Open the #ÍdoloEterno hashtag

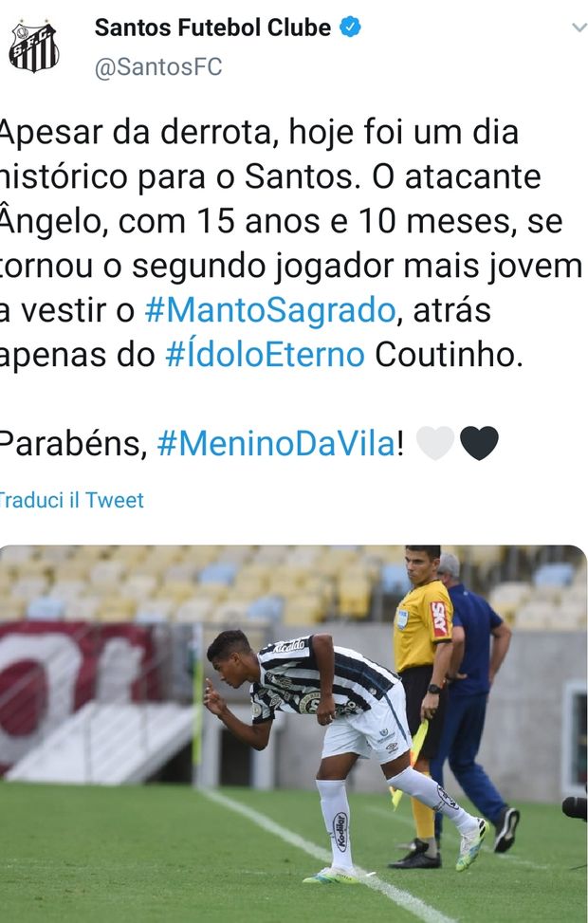click(x=265, y=355)
